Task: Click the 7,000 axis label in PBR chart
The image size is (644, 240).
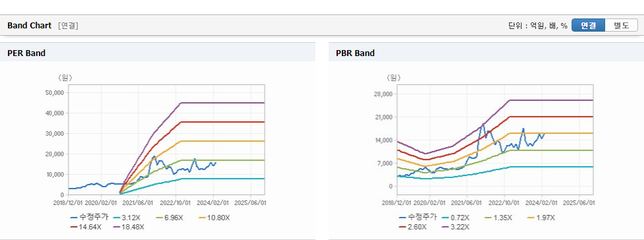Action: coord(385,163)
